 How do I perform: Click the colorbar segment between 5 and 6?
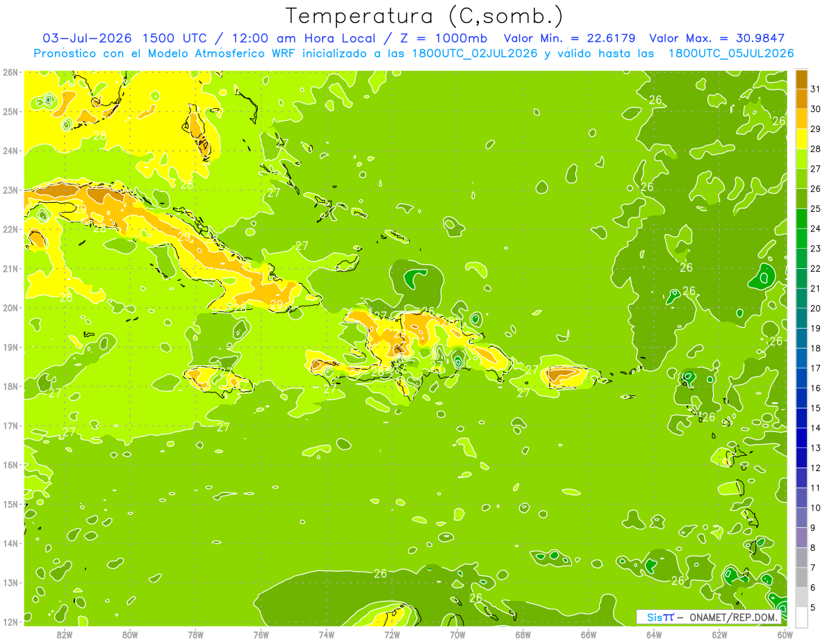tap(801, 597)
